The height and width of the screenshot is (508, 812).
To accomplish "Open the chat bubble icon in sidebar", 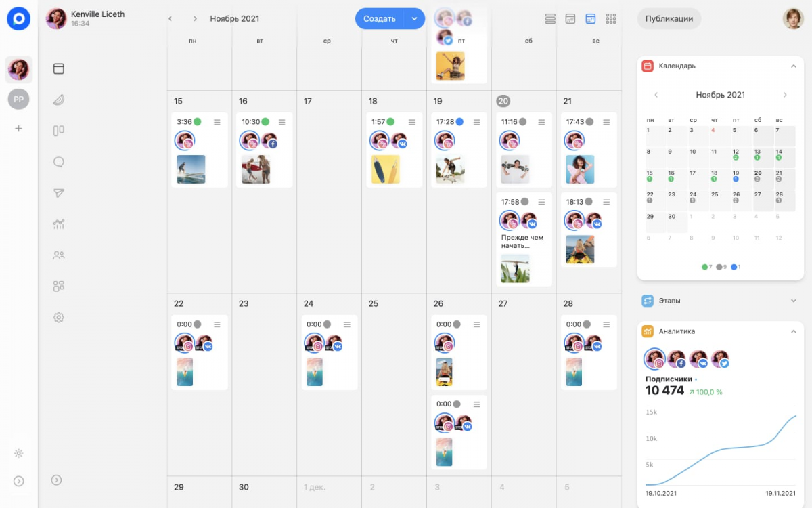I will coord(59,162).
